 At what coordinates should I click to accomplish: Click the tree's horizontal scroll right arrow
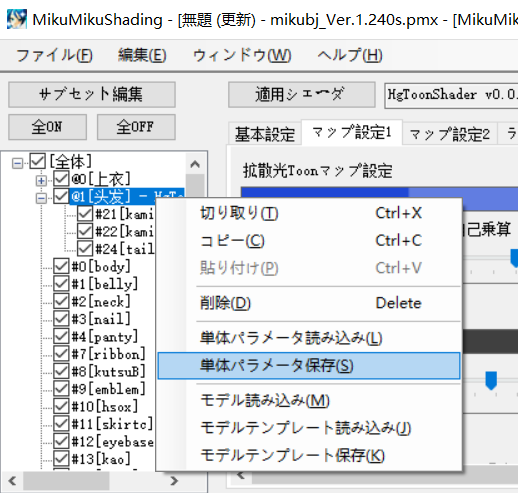174,481
